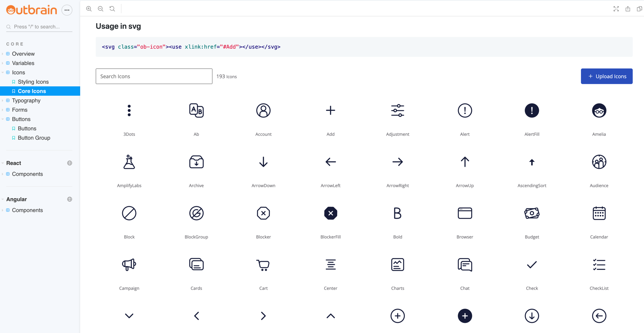
Task: Open the Button Group story
Action: pos(34,138)
